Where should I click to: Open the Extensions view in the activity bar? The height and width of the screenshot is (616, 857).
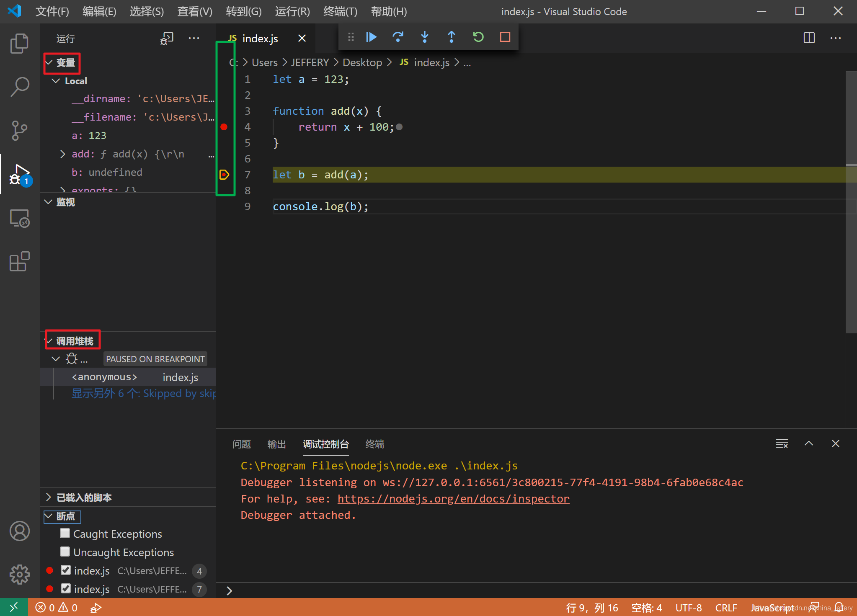click(19, 262)
